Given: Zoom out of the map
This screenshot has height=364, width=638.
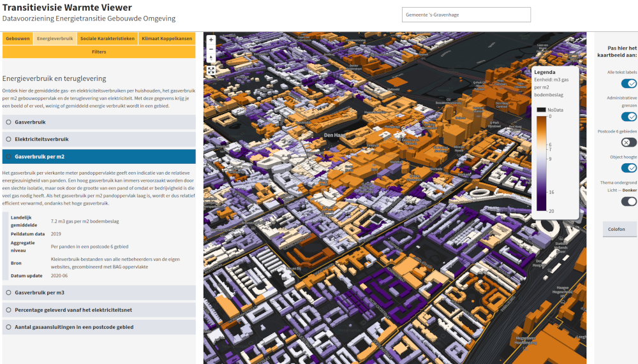Looking at the screenshot, I should coord(211,49).
